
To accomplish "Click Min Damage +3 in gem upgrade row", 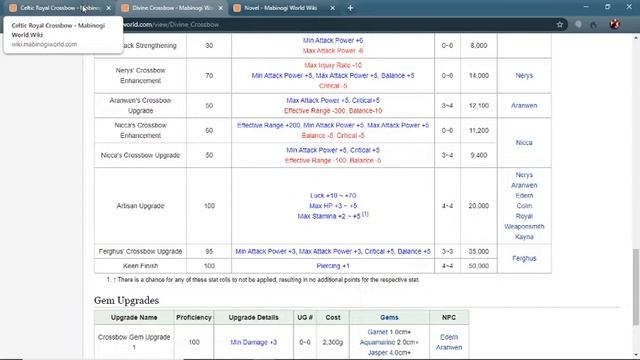I will pos(253,342).
